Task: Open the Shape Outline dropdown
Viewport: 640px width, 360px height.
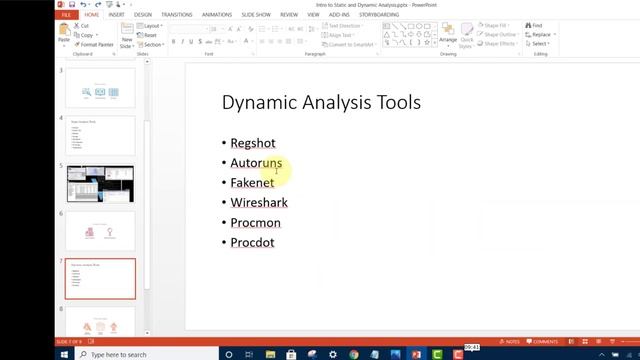Action: 498,34
